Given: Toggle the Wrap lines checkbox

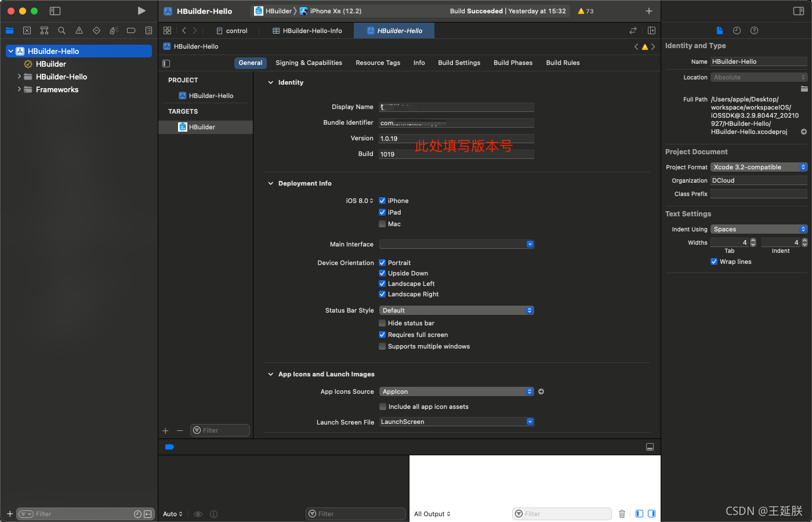Looking at the screenshot, I should click(714, 262).
